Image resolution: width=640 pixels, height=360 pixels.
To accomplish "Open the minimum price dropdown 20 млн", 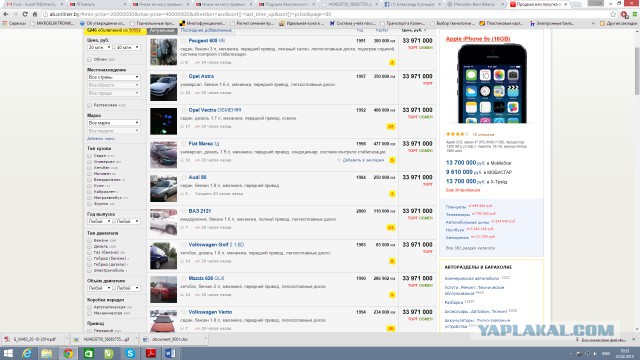I will 99,47.
